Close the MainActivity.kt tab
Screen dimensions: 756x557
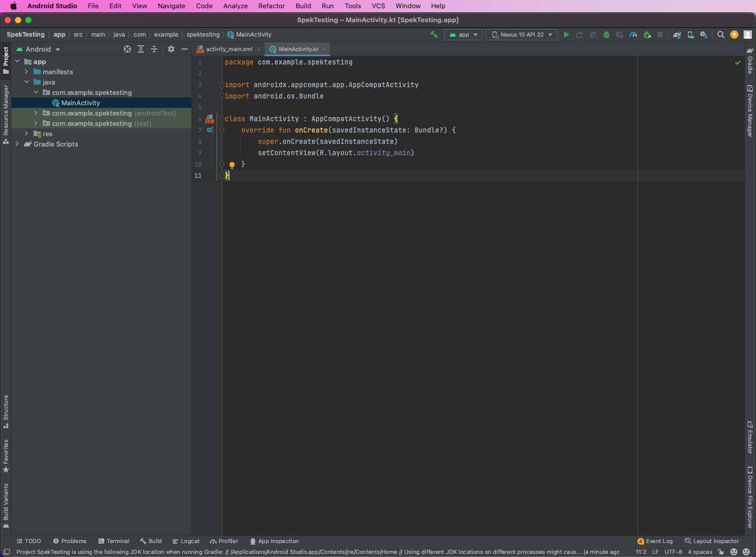pos(324,49)
